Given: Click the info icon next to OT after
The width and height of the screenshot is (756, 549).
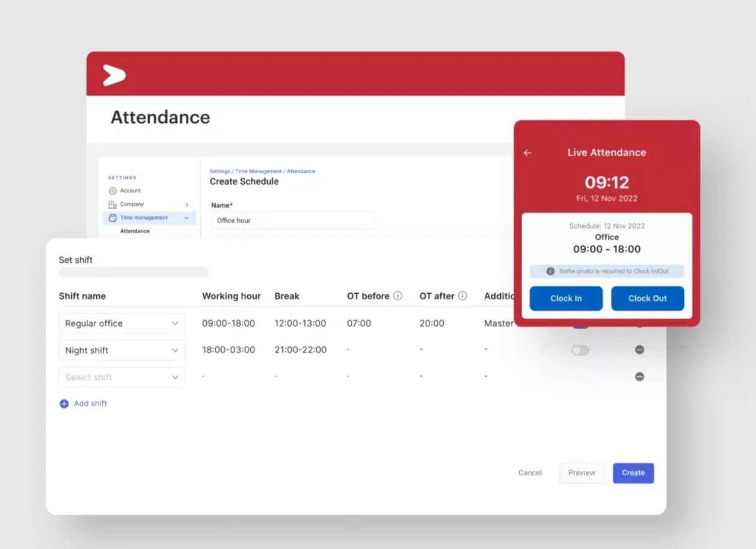Looking at the screenshot, I should [463, 296].
